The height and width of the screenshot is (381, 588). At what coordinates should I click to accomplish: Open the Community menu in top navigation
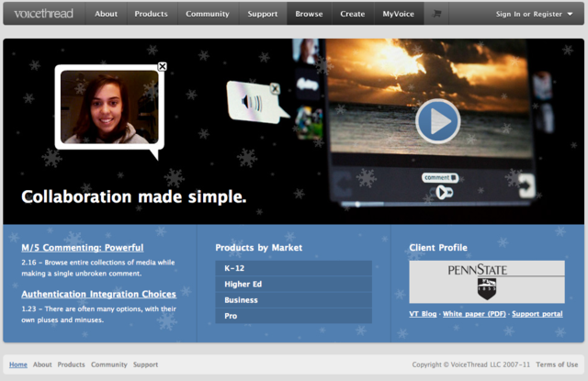pos(208,14)
